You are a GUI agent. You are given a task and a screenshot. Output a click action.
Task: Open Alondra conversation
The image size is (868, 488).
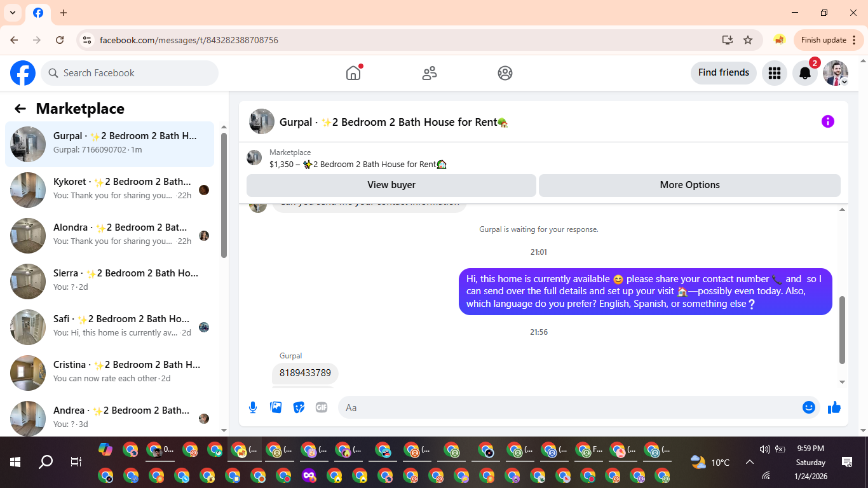[110, 236]
